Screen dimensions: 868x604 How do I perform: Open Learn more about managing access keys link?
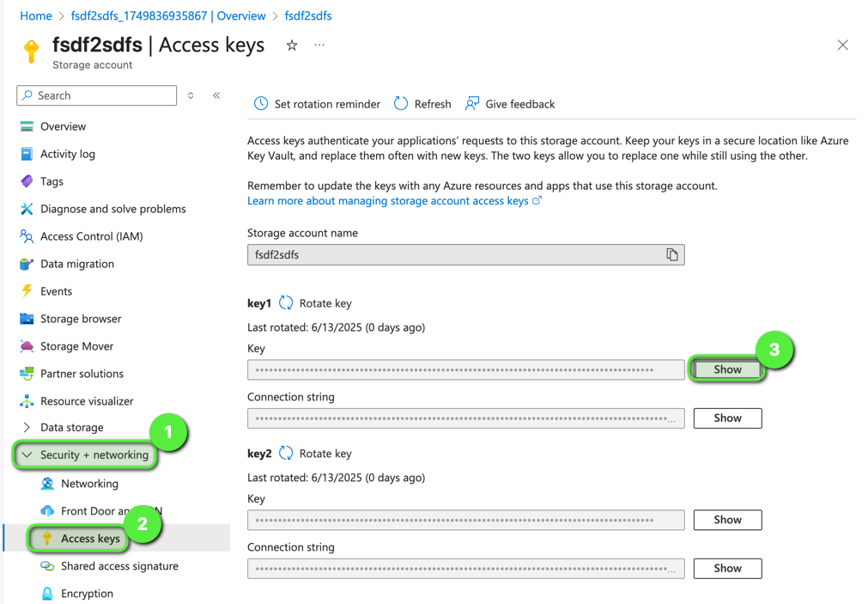click(388, 201)
